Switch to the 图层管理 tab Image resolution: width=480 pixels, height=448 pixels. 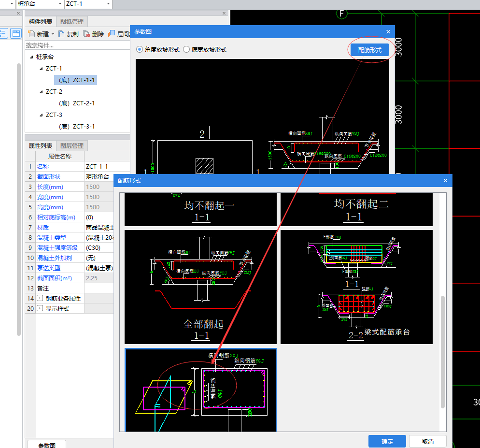click(x=72, y=145)
